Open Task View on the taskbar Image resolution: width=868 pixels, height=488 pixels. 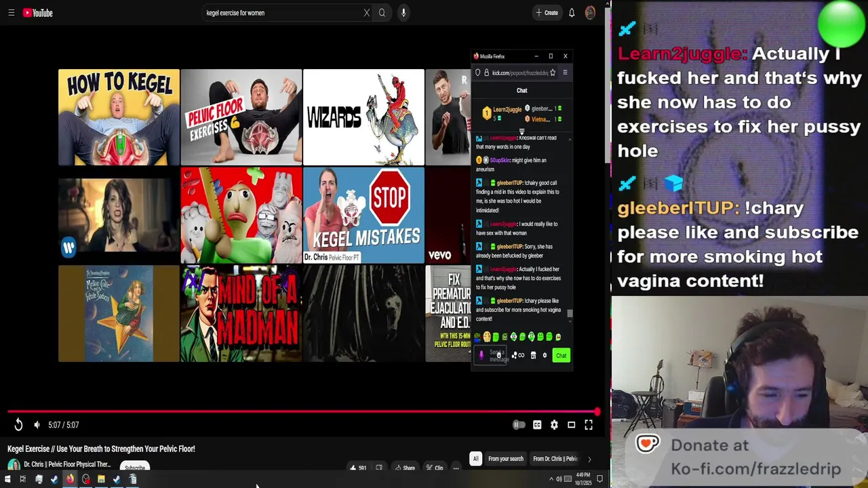tap(22, 480)
